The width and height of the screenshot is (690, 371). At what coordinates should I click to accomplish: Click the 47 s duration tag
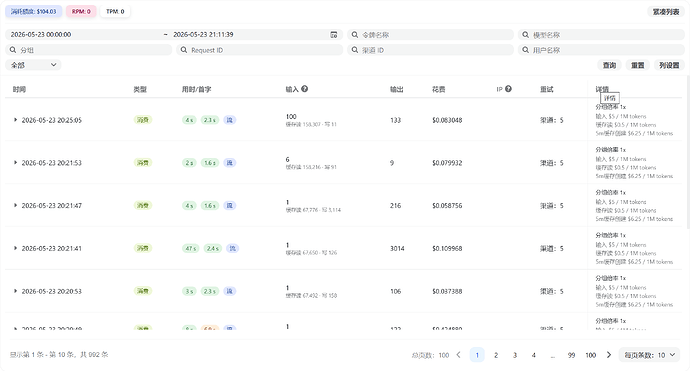(x=191, y=248)
